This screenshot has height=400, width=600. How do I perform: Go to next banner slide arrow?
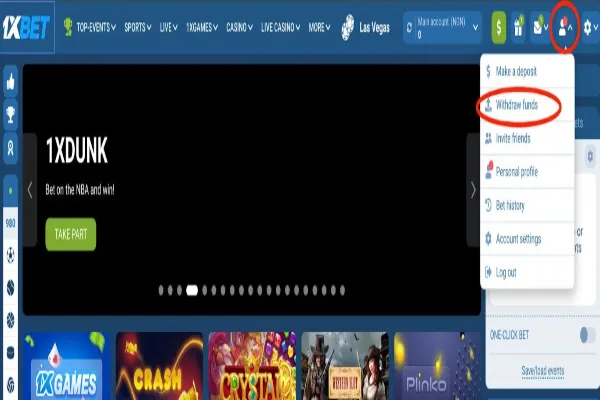(x=473, y=190)
